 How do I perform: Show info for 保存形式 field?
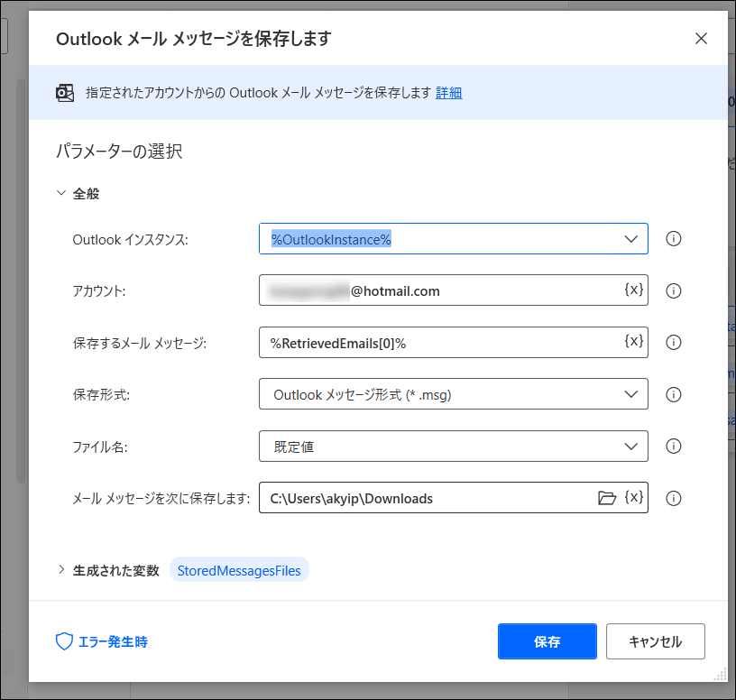pyautogui.click(x=673, y=394)
